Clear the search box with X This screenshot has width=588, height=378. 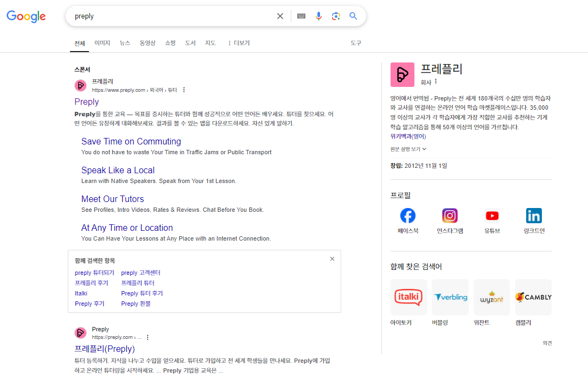(x=280, y=16)
